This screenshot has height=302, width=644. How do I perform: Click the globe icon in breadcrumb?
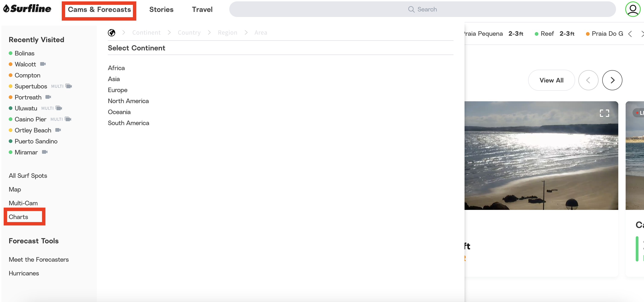[x=112, y=33]
